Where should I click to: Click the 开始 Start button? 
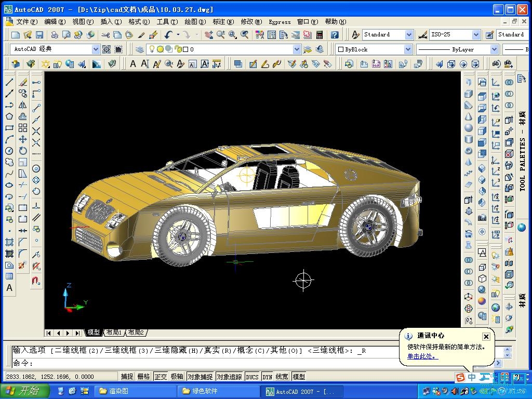(24, 391)
